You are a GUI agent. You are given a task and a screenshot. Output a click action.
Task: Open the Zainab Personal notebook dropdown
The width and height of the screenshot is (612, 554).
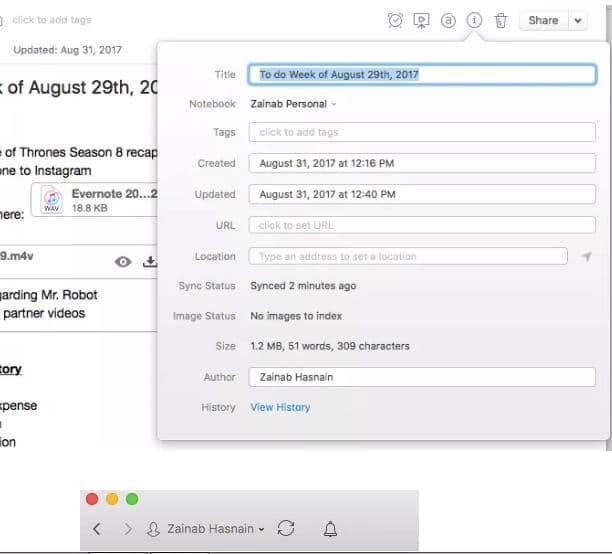click(x=293, y=104)
